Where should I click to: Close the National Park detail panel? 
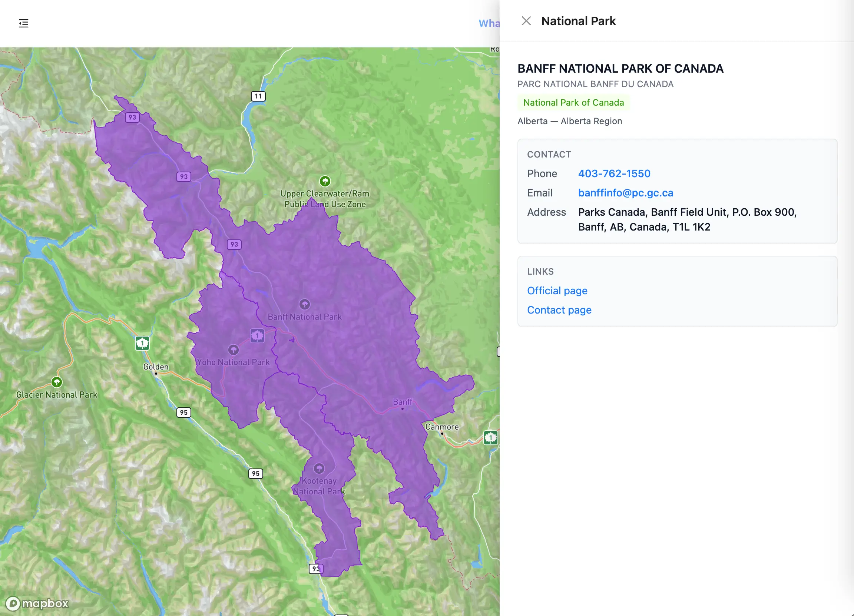526,21
